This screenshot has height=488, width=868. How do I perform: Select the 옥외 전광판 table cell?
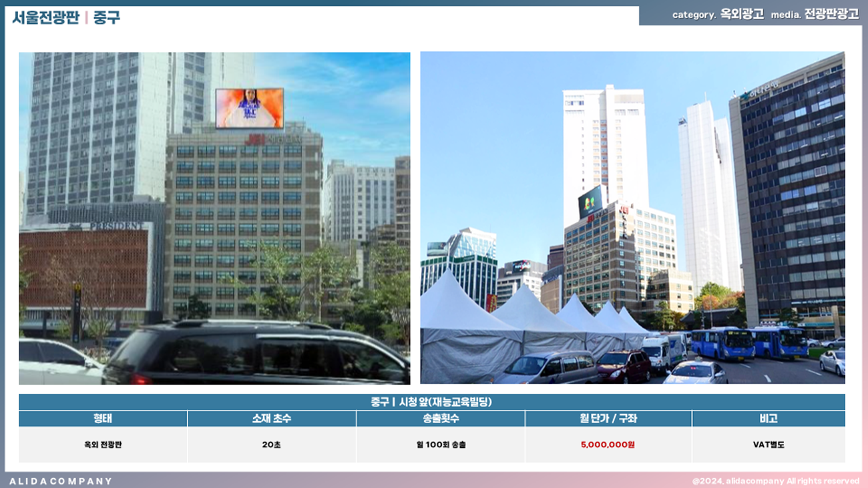(x=103, y=445)
